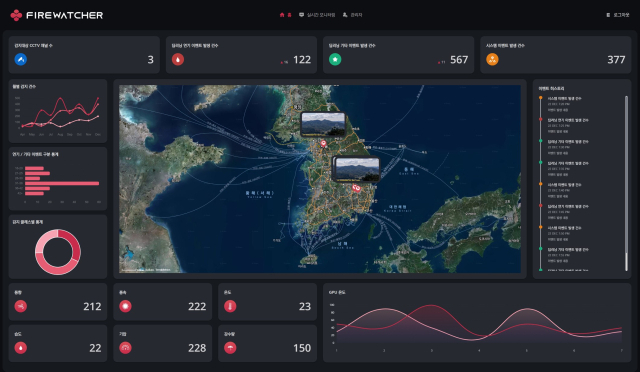The height and width of the screenshot is (372, 640).
Task: Click the thermometer icon beside 23
Action: coord(230,306)
